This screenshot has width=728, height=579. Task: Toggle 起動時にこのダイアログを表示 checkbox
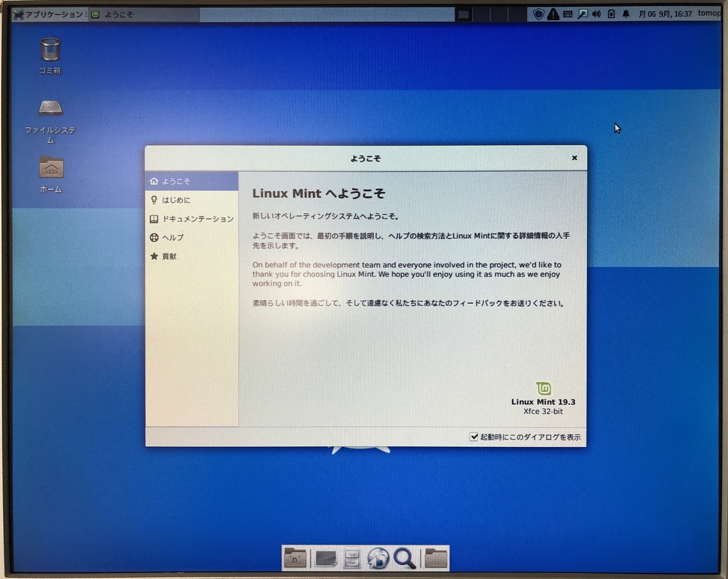525,437
